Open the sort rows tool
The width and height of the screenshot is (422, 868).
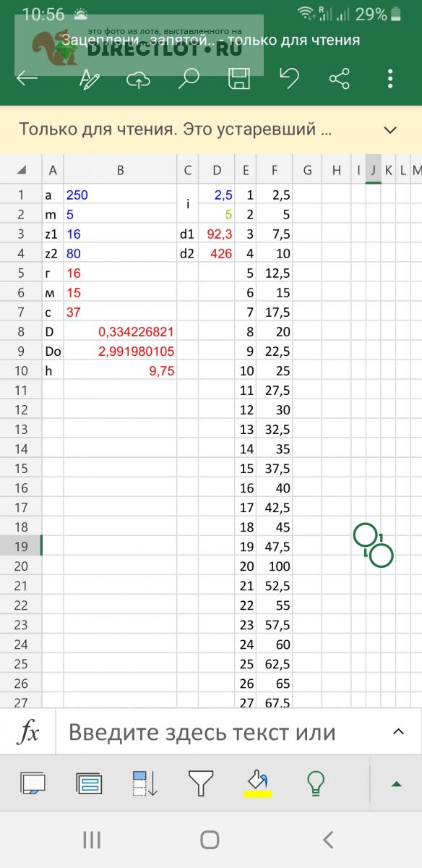(145, 783)
